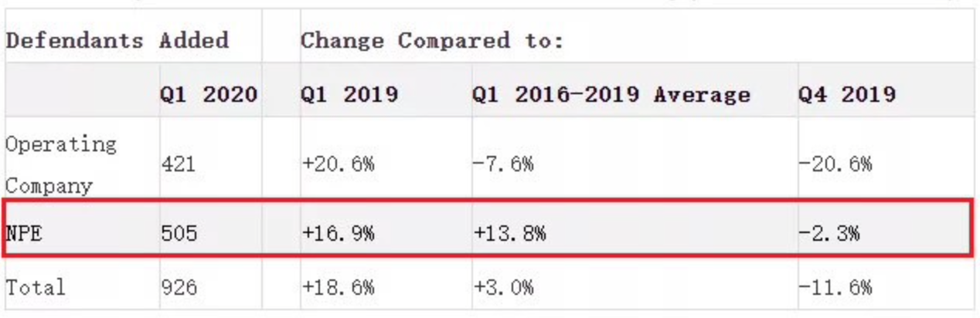Click the +18.6% cell in Total row
Screen dimensions: 980x318
click(338, 288)
